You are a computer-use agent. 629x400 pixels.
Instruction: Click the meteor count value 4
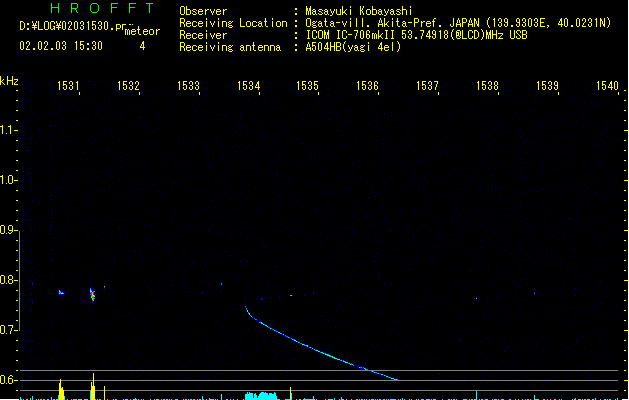(x=142, y=46)
